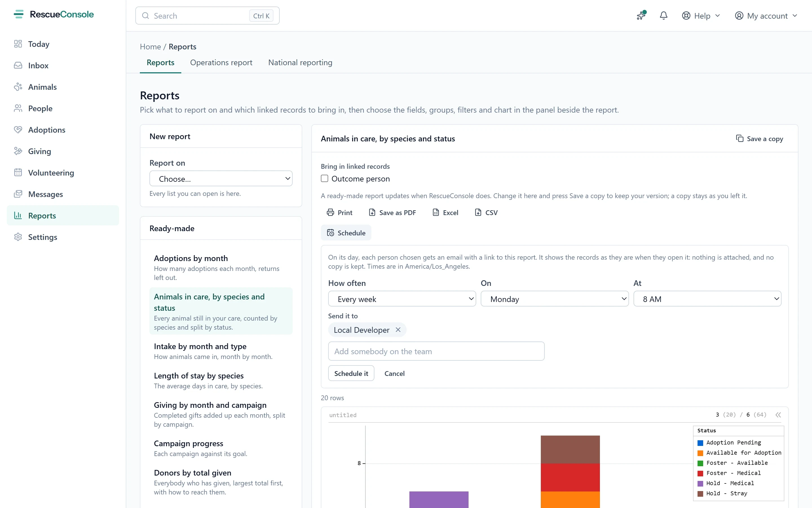Go to Home in the breadcrumb
Viewport: 812px width, 508px height.
(x=150, y=46)
